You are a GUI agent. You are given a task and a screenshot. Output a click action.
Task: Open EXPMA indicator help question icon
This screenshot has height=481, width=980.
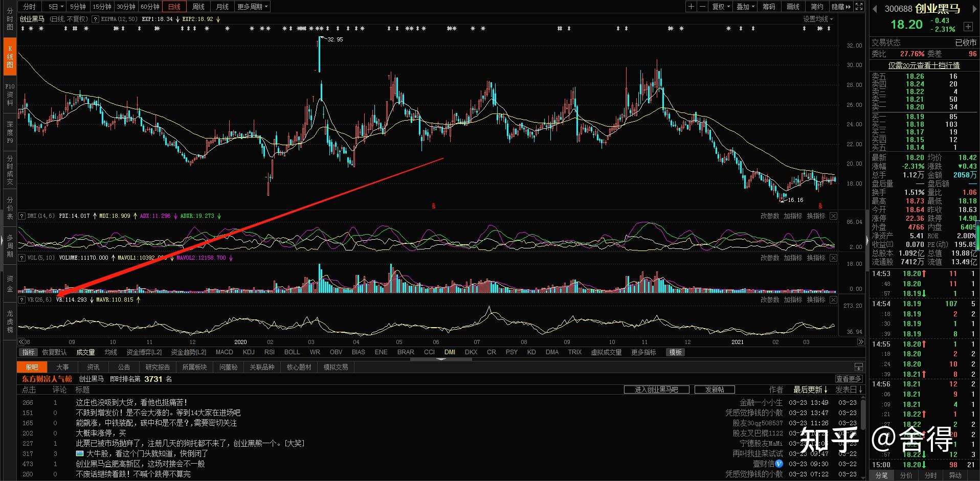tap(96, 19)
